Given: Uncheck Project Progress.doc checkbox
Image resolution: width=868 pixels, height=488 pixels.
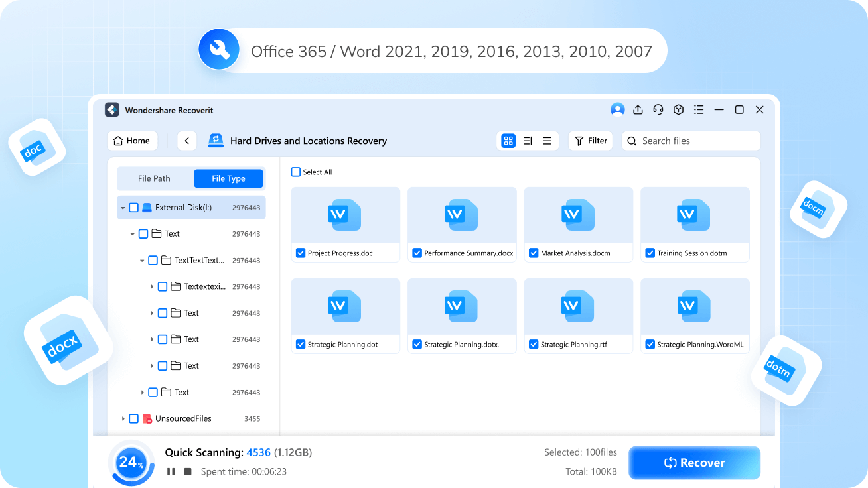Looking at the screenshot, I should coord(301,253).
